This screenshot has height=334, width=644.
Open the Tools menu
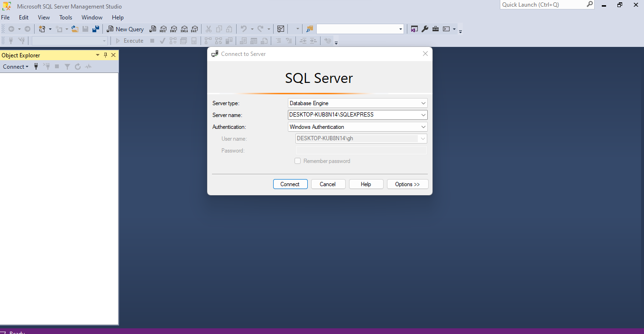pyautogui.click(x=66, y=18)
